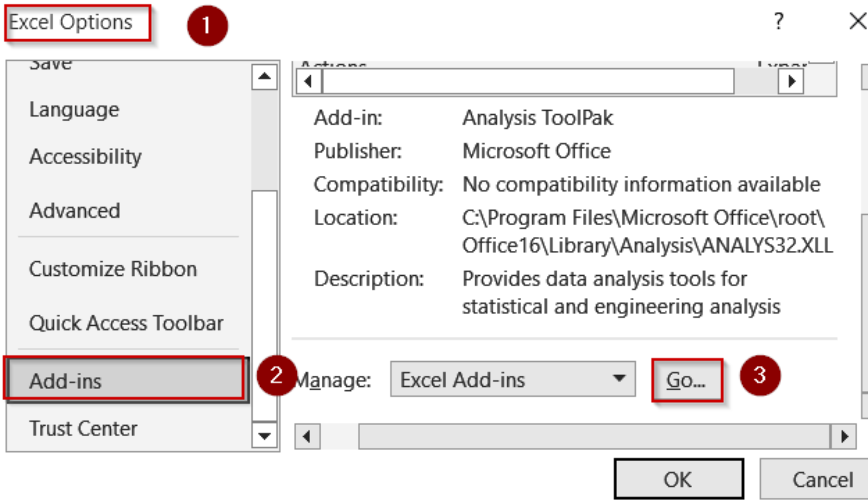
Task: Select the Add-ins category
Action: 123,380
